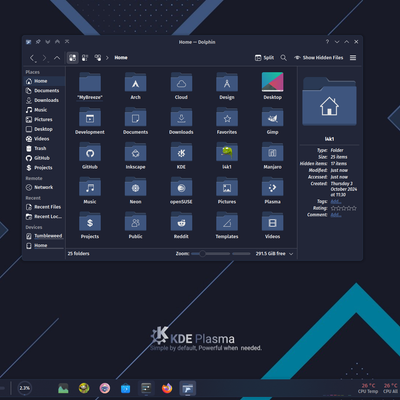Select the Cloud folder
The height and width of the screenshot is (400, 400).
181,86
